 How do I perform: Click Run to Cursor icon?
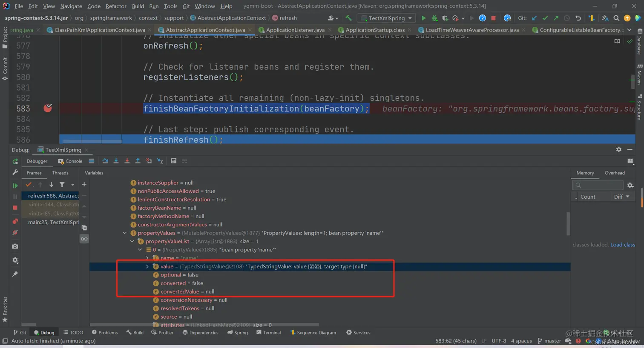pos(160,161)
